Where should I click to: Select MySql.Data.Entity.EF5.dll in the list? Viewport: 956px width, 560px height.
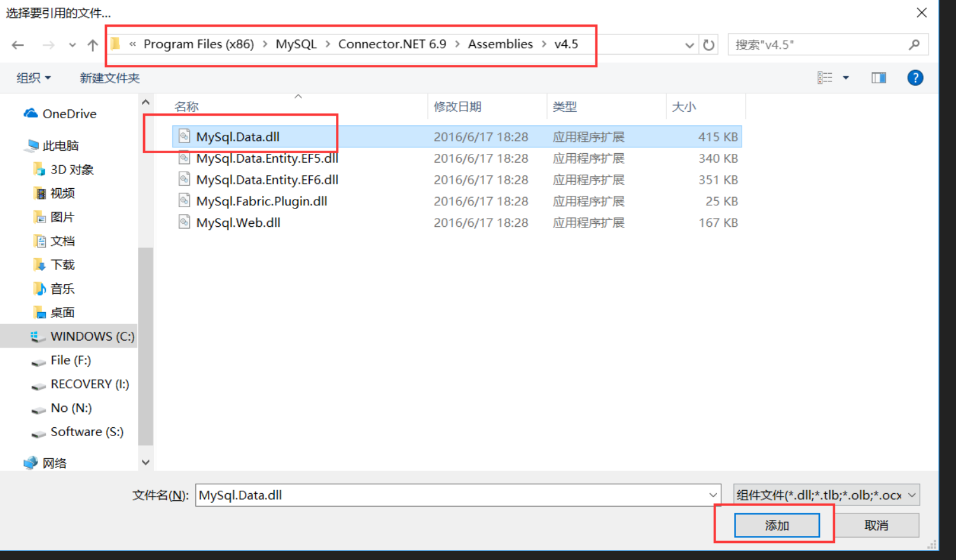tap(457, 158)
